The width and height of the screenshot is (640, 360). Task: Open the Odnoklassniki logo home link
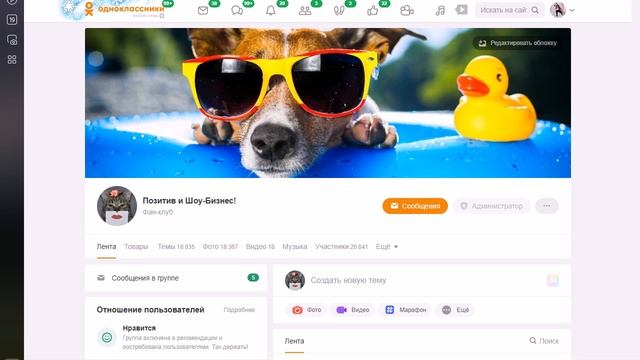coord(124,9)
